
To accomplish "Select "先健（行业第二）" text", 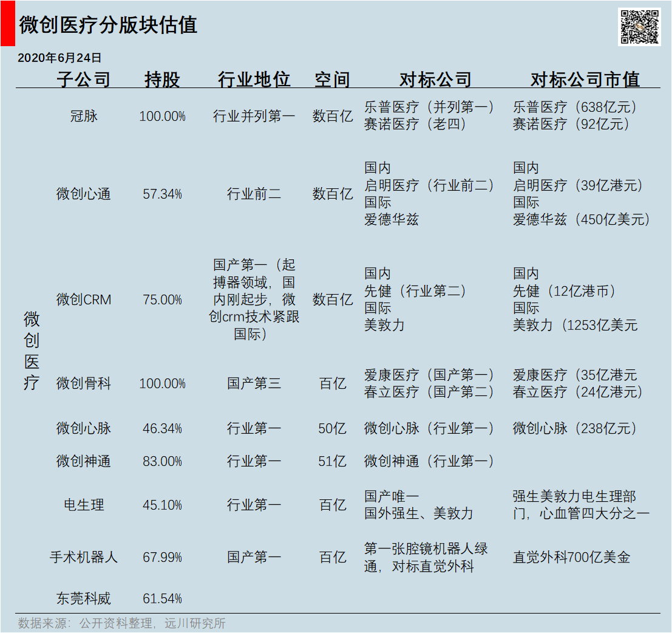I will click(415, 291).
